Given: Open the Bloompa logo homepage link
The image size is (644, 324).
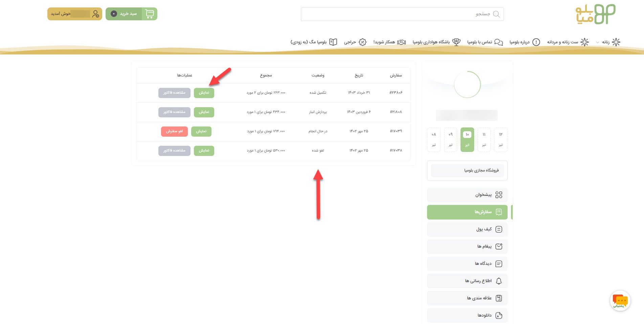Looking at the screenshot, I should (595, 14).
